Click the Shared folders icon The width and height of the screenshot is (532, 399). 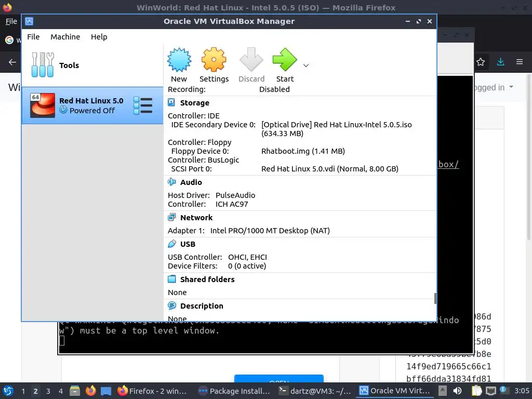[171, 279]
